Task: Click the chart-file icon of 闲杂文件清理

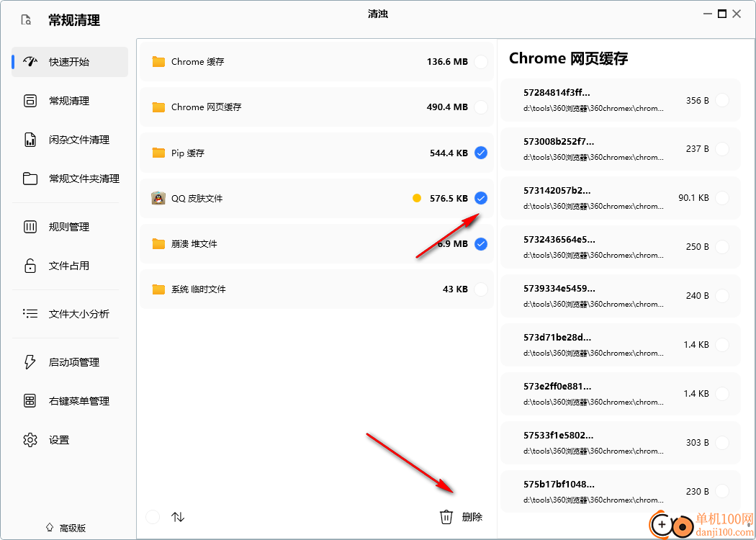Action: pyautogui.click(x=30, y=140)
